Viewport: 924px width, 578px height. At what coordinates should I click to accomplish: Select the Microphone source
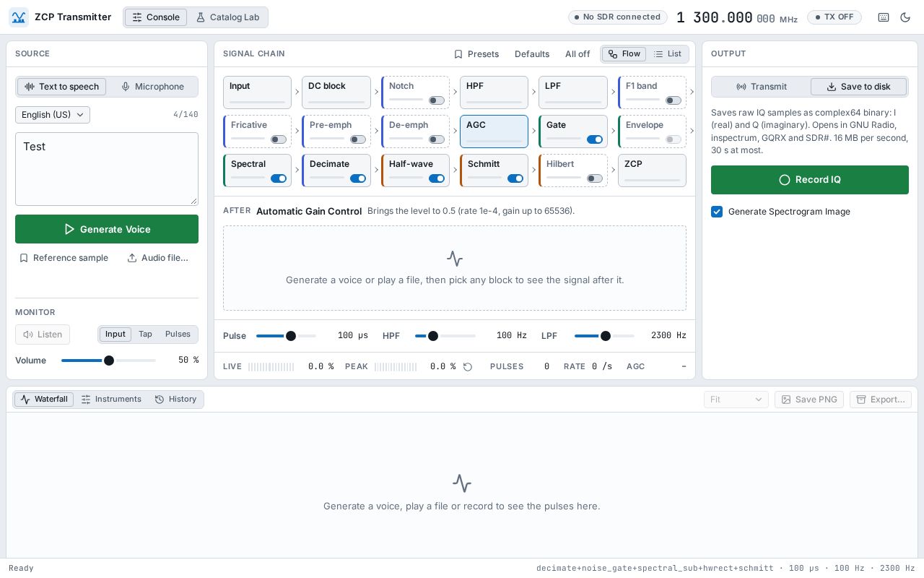click(152, 87)
